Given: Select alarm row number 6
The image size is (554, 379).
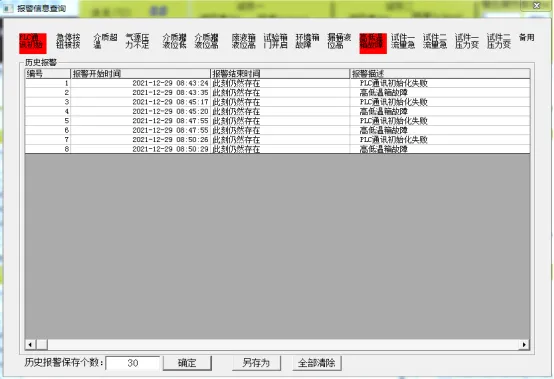Looking at the screenshot, I should click(277, 130).
